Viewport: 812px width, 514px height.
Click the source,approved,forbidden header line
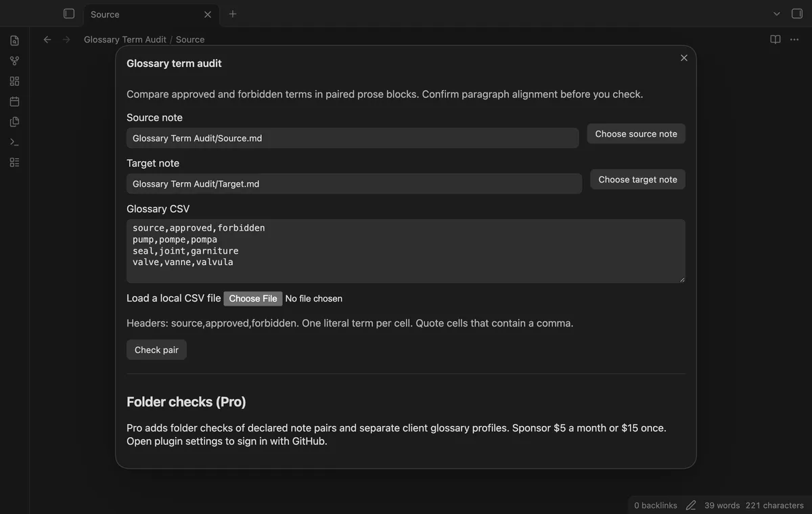tap(199, 228)
